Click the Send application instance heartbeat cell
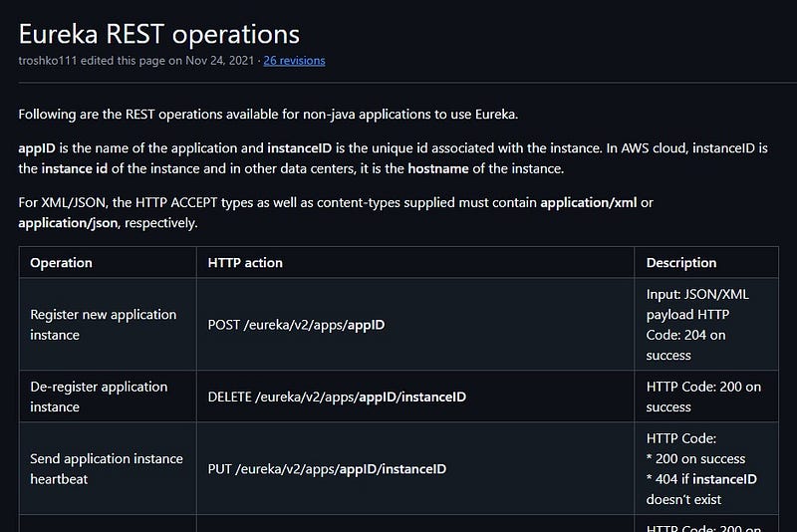The width and height of the screenshot is (797, 532). click(x=107, y=469)
